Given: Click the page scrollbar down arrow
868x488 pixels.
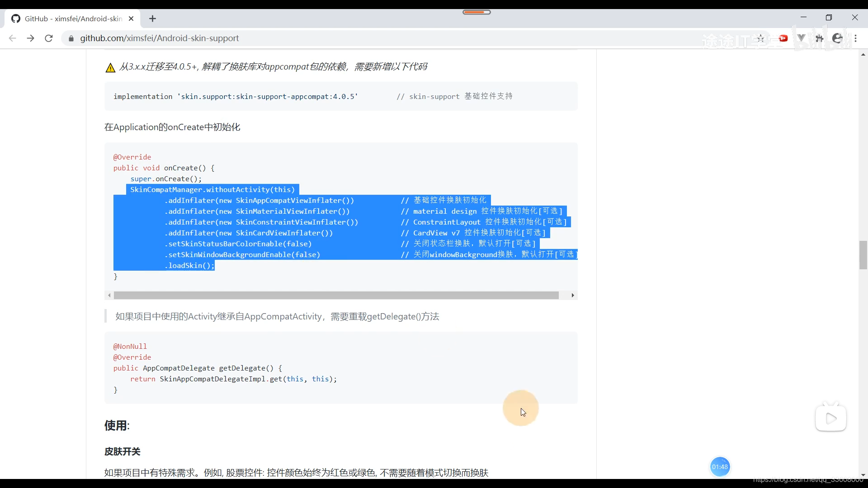Looking at the screenshot, I should 863,475.
